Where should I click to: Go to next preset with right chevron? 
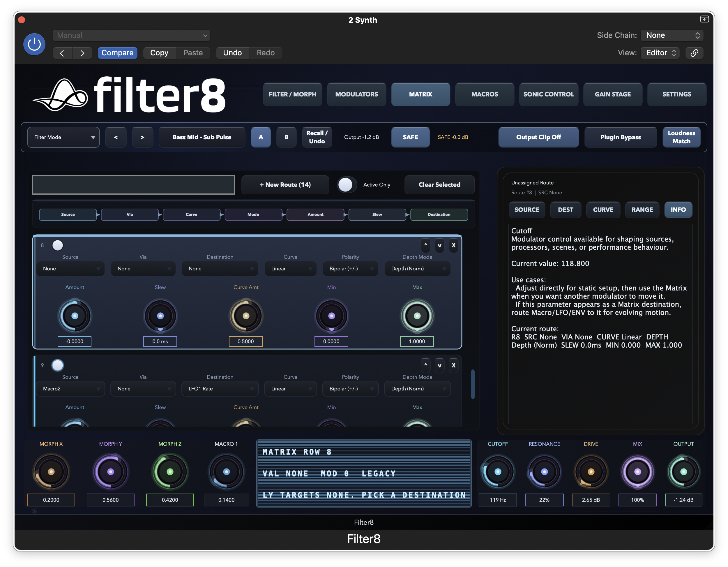click(x=82, y=53)
